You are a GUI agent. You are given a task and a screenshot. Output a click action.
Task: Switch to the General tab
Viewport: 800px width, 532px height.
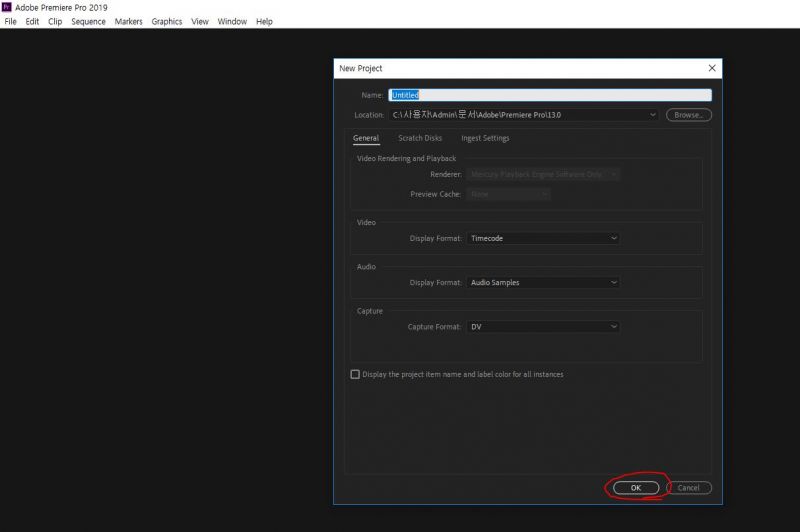366,138
